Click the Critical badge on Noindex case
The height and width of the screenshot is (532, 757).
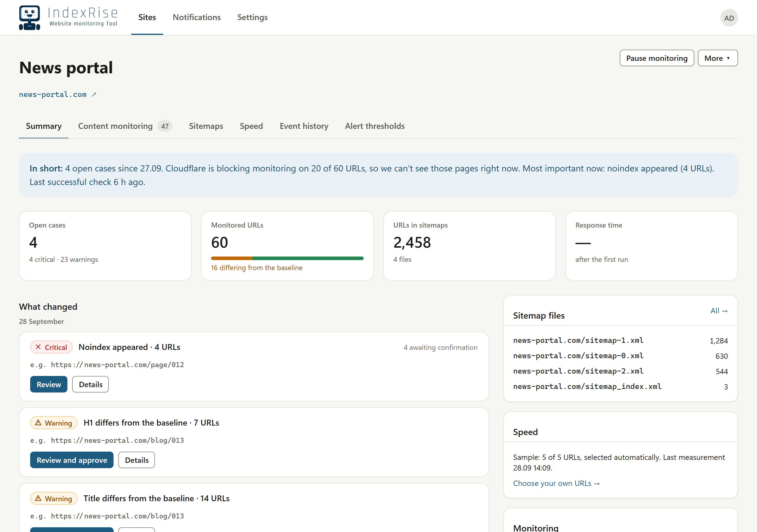coord(51,347)
